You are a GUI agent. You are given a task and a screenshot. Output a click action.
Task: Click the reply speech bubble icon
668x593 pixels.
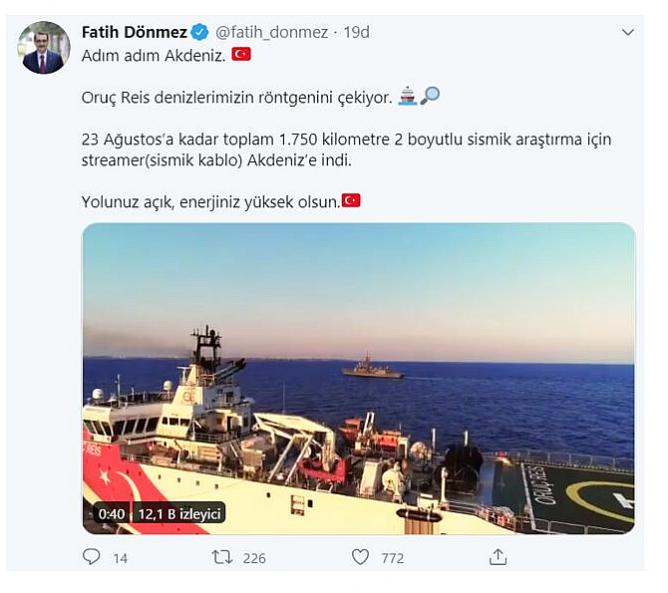[91, 556]
